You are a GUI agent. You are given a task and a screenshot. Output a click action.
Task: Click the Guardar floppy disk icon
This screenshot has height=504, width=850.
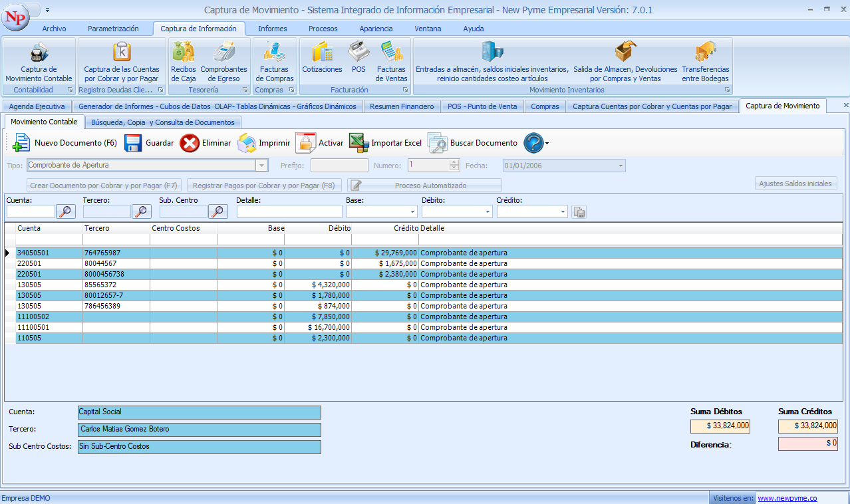tap(133, 143)
